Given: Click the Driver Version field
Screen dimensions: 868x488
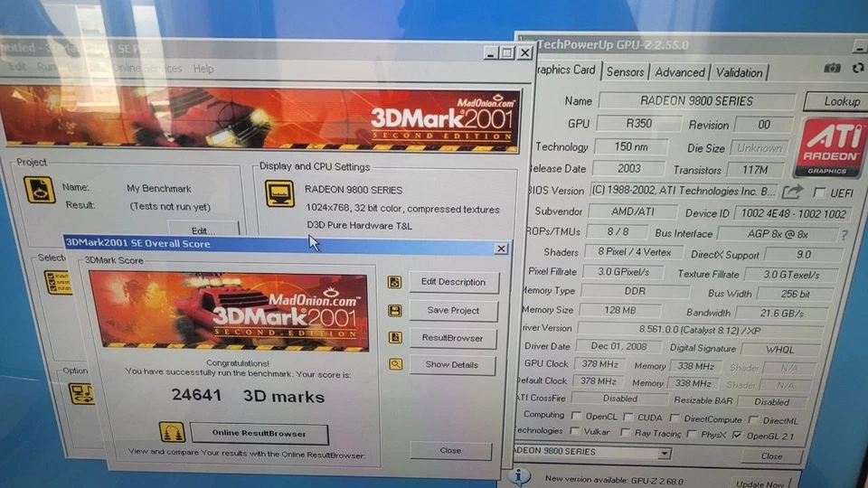Looking at the screenshot, I should pos(700,331).
